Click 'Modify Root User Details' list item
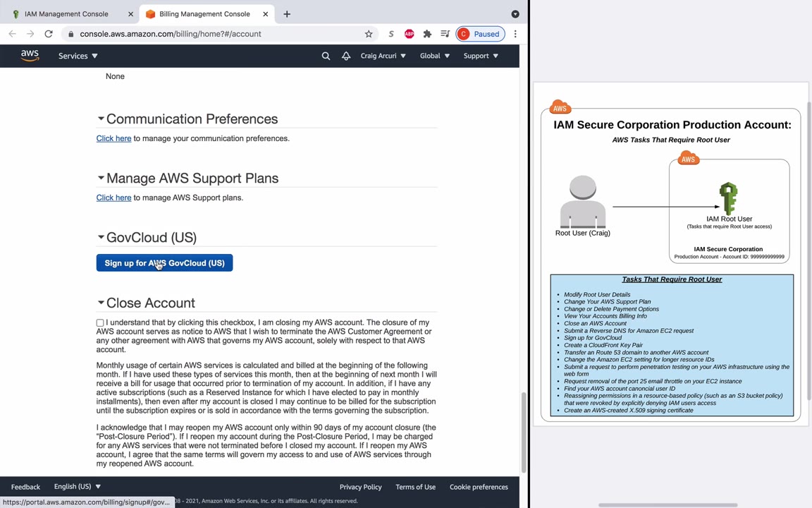The height and width of the screenshot is (508, 812). (597, 294)
